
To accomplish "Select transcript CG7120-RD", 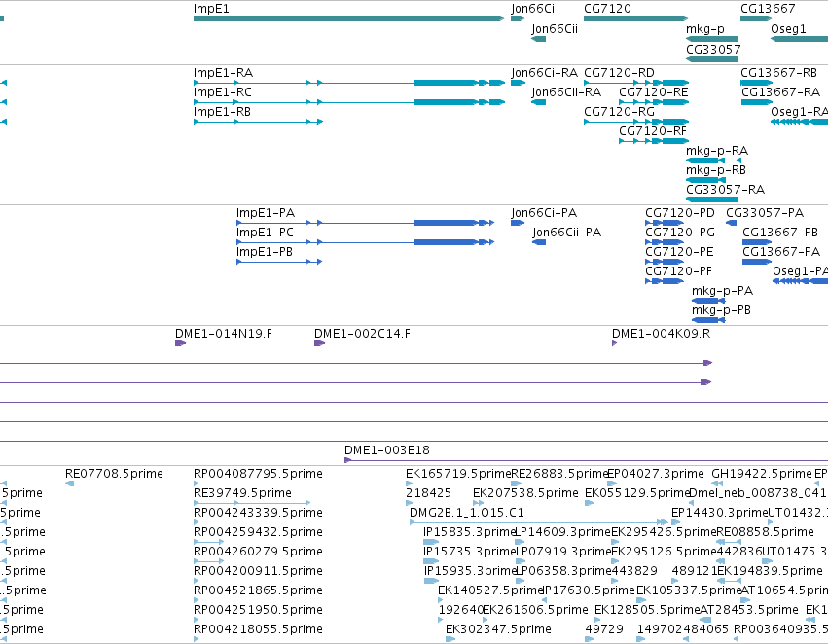I will (x=636, y=83).
